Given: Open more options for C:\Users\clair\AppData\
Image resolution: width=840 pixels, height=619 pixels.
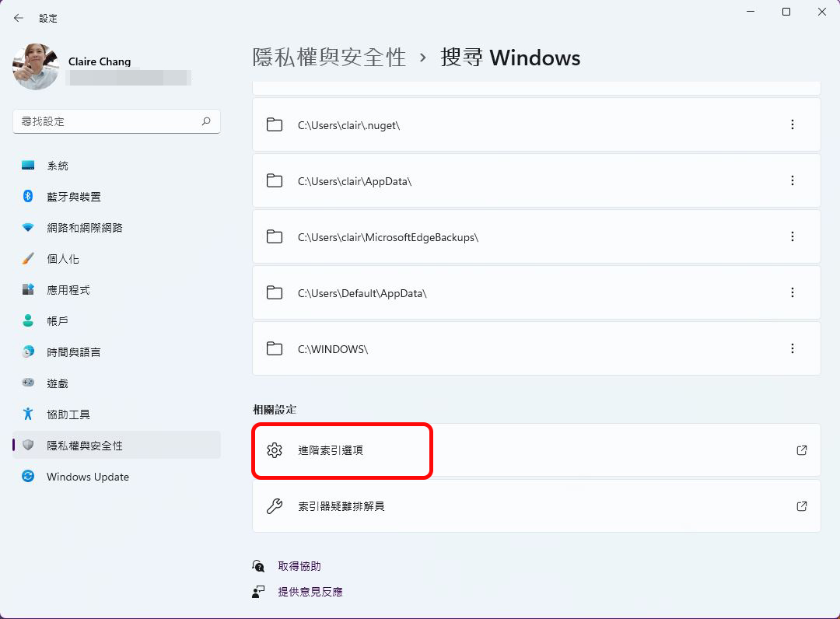Looking at the screenshot, I should coord(793,181).
